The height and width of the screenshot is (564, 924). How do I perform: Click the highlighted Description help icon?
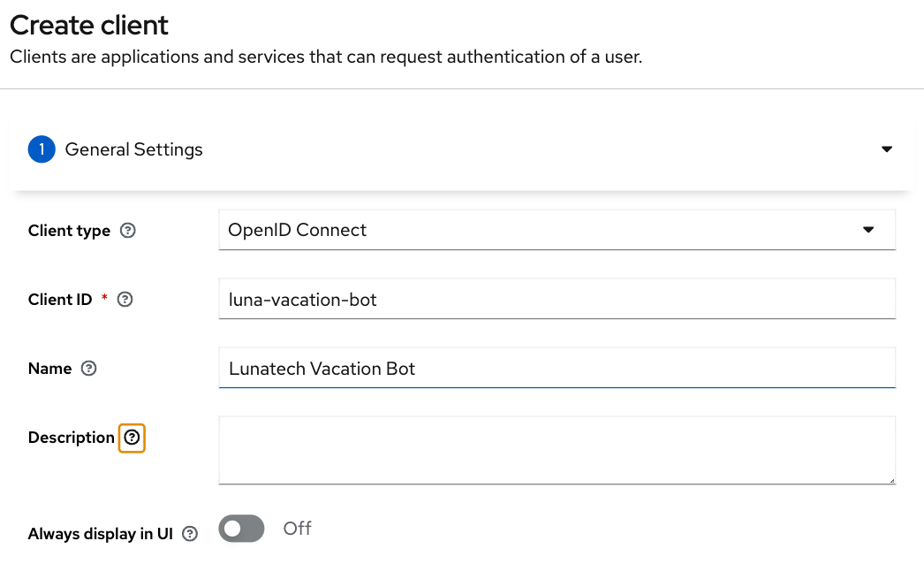tap(132, 438)
